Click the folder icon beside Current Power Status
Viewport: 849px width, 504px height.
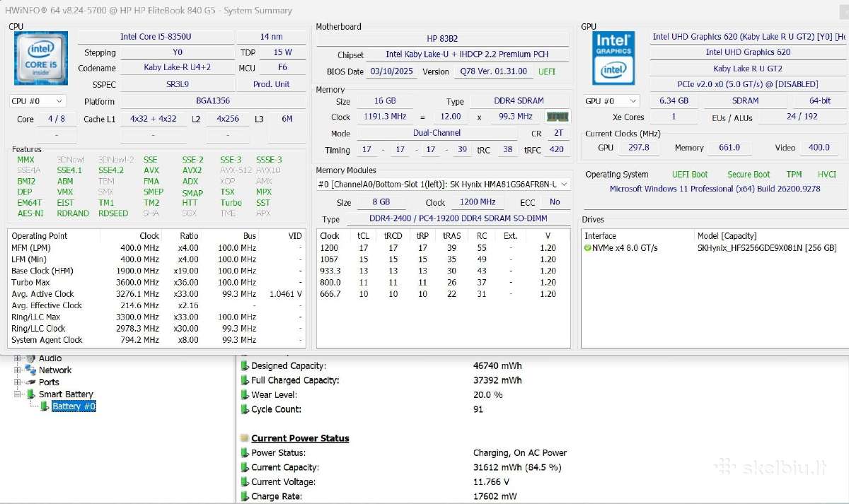tap(245, 438)
